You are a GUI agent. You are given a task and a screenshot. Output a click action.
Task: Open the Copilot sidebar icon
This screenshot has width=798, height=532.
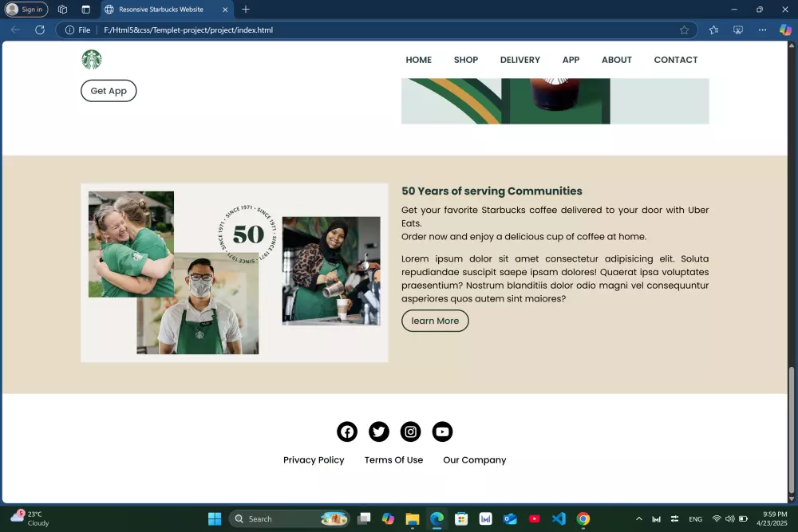click(x=785, y=30)
